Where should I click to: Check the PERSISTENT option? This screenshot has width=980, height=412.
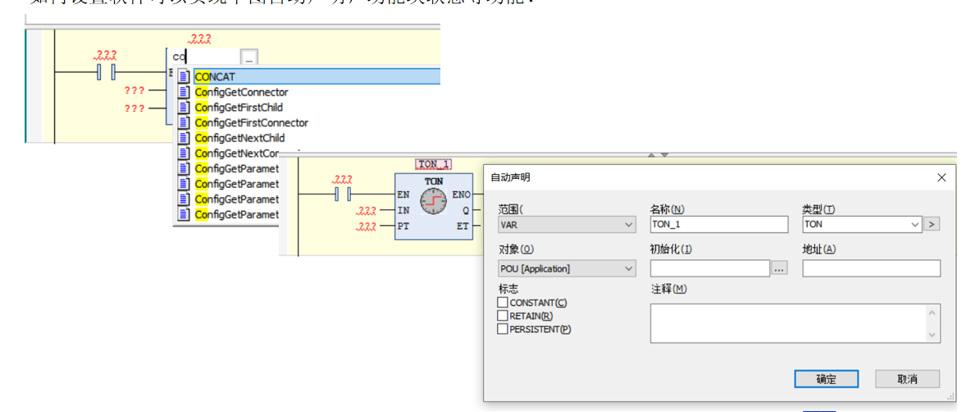pyautogui.click(x=503, y=329)
